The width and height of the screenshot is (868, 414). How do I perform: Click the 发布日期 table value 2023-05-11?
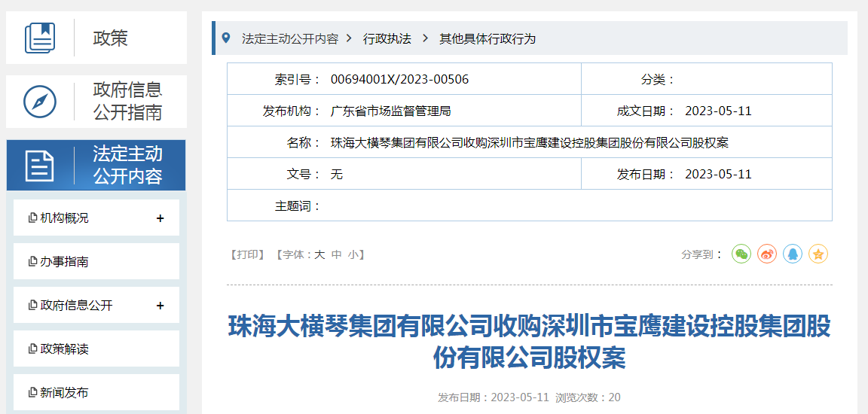click(718, 174)
